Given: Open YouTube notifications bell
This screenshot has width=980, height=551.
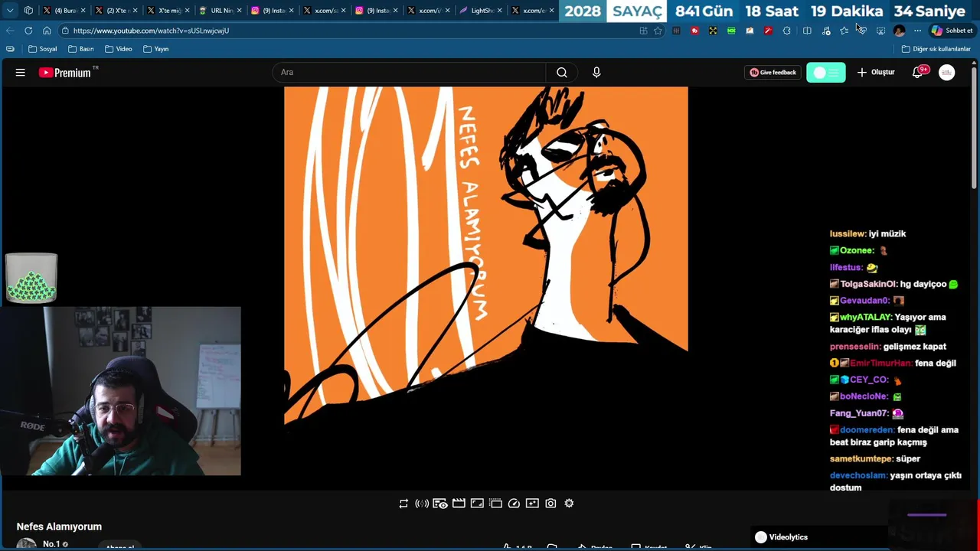Looking at the screenshot, I should pyautogui.click(x=918, y=73).
